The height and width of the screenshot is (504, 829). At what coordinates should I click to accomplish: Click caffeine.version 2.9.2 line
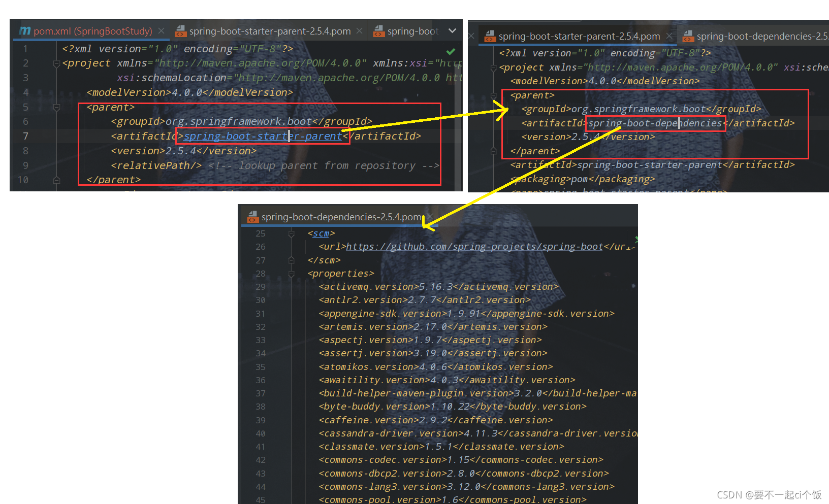point(436,420)
